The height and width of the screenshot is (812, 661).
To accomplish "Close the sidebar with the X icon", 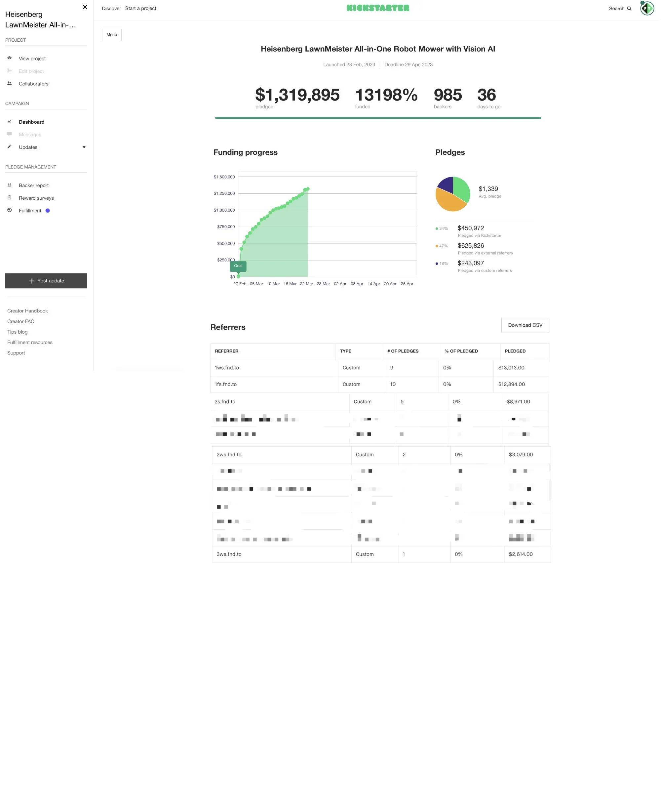I will [x=85, y=7].
